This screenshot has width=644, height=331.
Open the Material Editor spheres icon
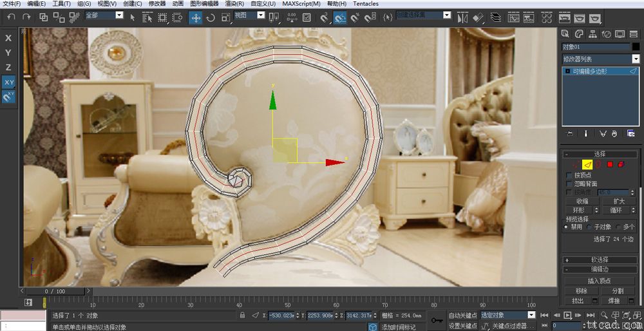tap(546, 17)
